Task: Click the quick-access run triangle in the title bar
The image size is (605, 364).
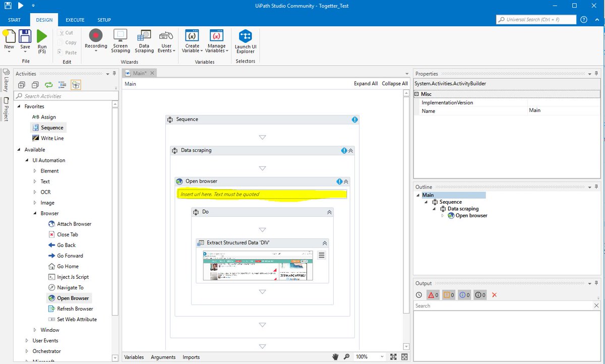Action: click(x=21, y=6)
